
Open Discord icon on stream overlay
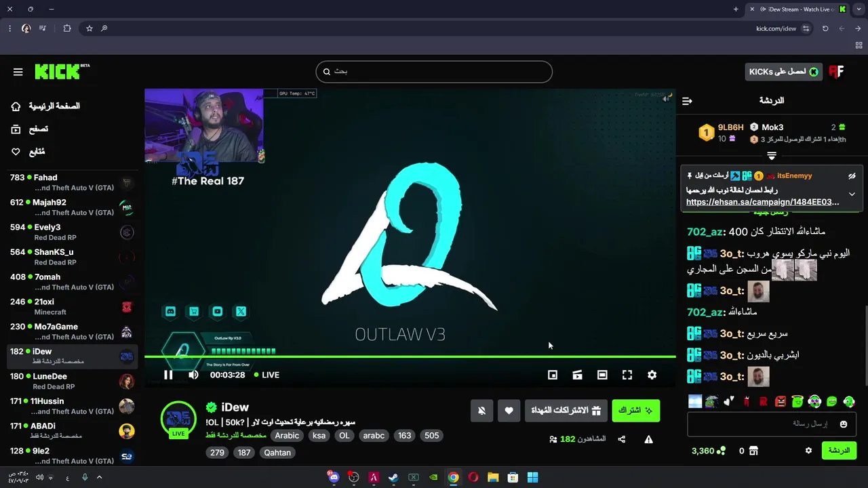point(170,312)
